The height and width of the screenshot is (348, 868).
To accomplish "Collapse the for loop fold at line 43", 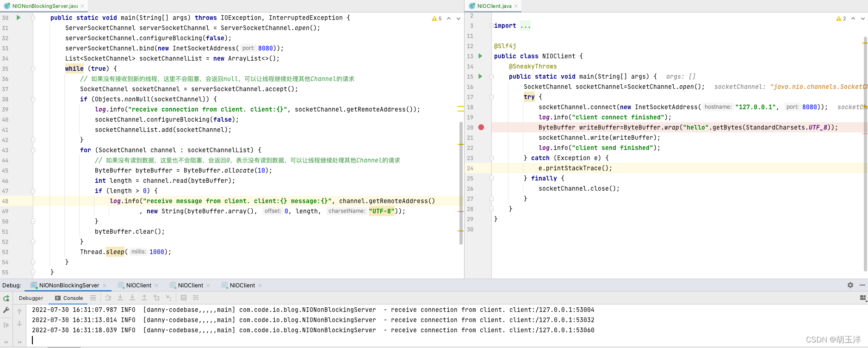I will [33, 150].
